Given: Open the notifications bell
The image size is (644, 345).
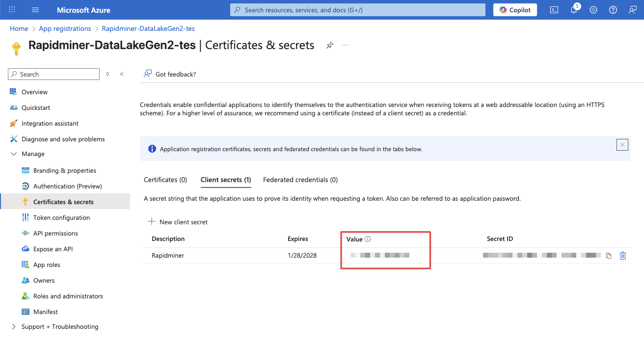Looking at the screenshot, I should pos(574,10).
